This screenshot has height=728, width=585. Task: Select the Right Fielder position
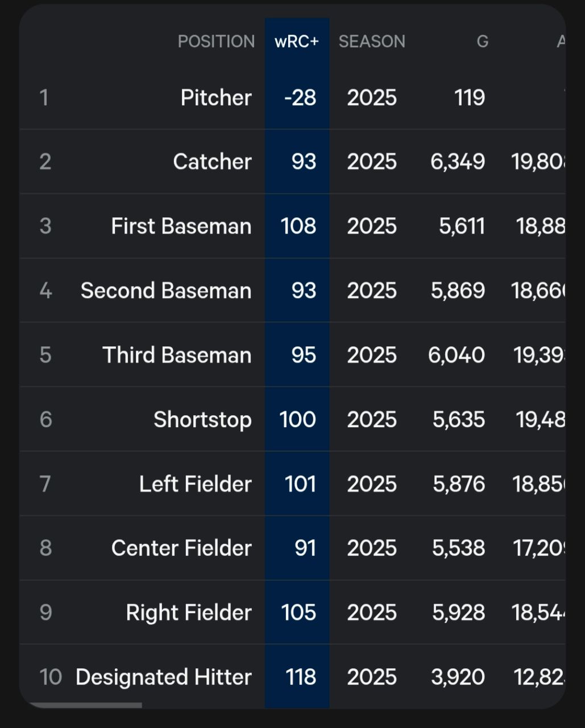[188, 613]
